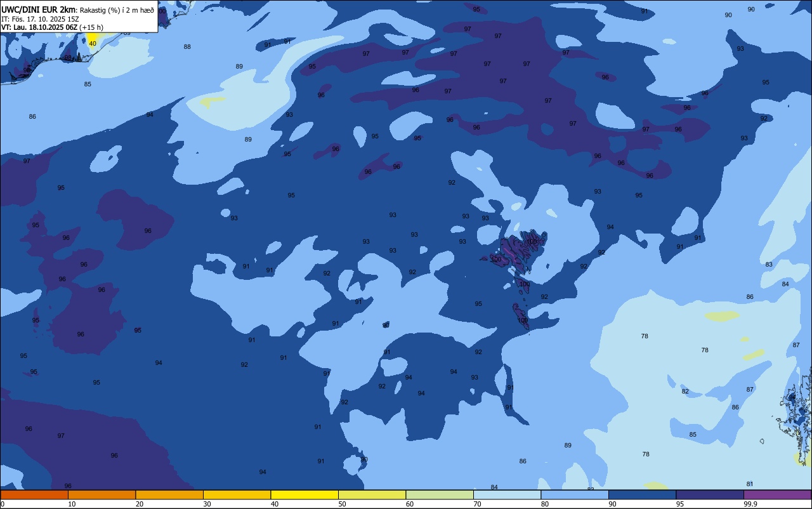Screen dimensions: 812x509
Task: Click the map title 'UWC/DINI EUR 2km'
Action: tap(38, 10)
